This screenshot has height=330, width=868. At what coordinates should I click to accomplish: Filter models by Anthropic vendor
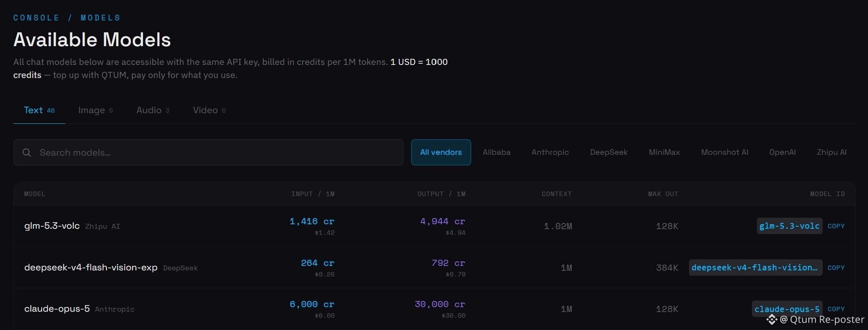(x=550, y=152)
